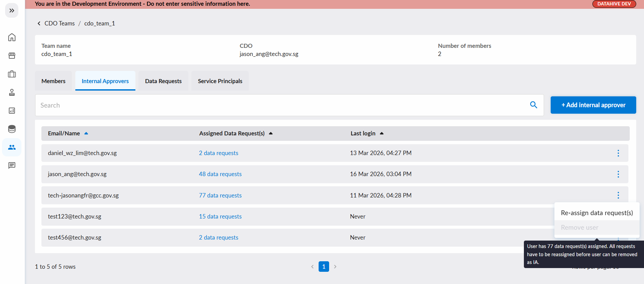The height and width of the screenshot is (284, 644).
Task: Open the Home icon in sidebar
Action: pos(12,37)
